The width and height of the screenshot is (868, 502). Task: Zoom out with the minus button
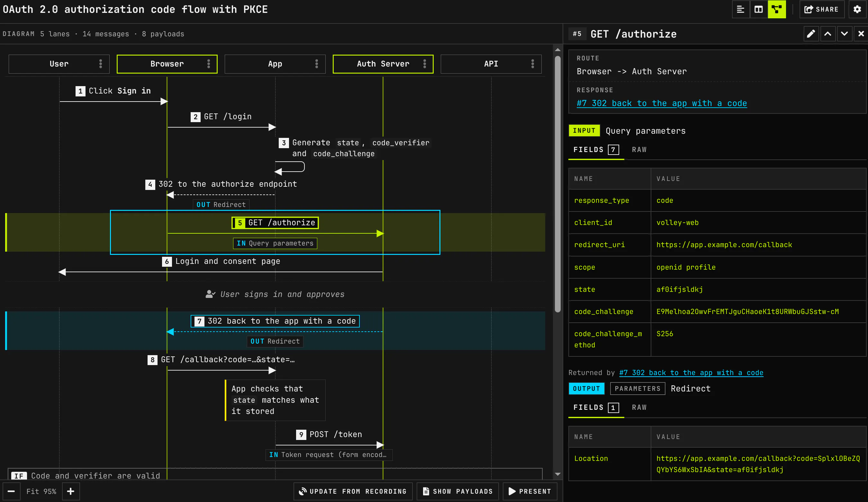pyautogui.click(x=11, y=491)
